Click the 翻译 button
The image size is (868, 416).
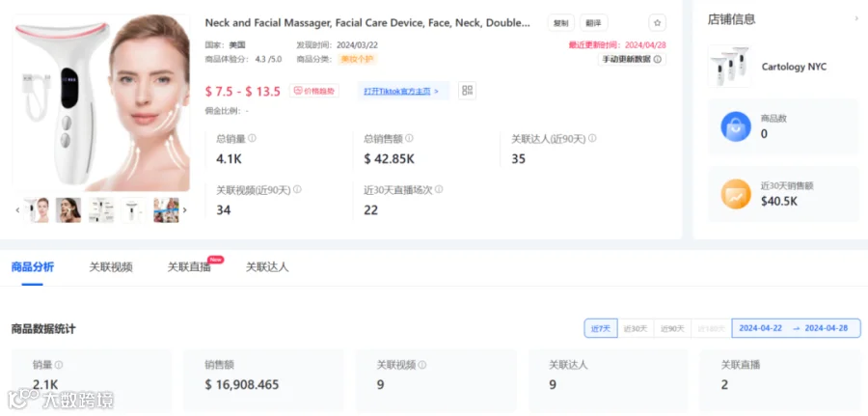(x=594, y=23)
